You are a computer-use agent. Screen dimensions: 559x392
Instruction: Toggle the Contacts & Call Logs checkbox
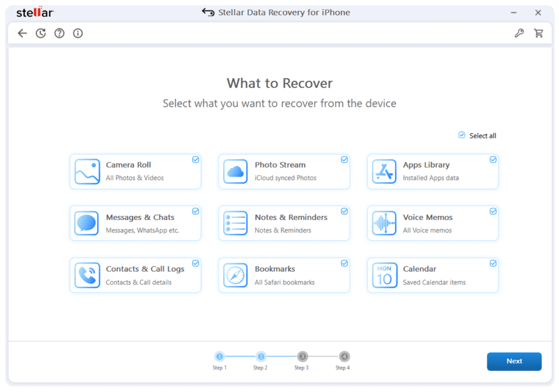click(196, 263)
